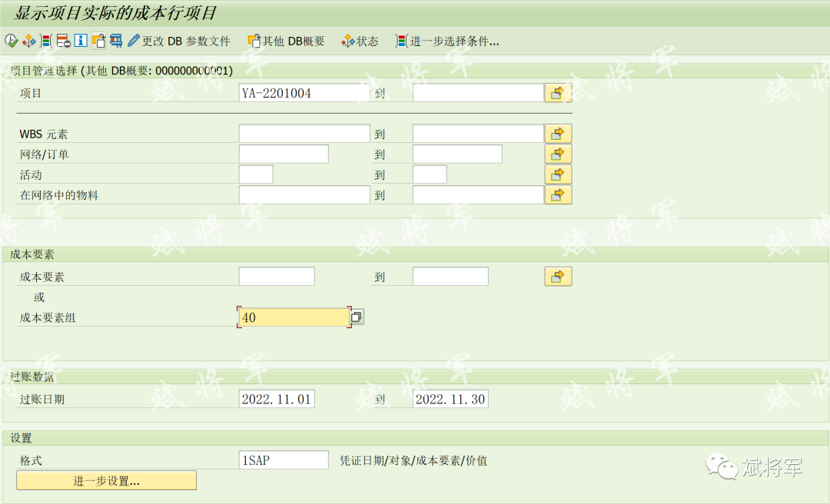830x504 pixels.
Task: Click the 在网络中的物料 label
Action: click(58, 195)
